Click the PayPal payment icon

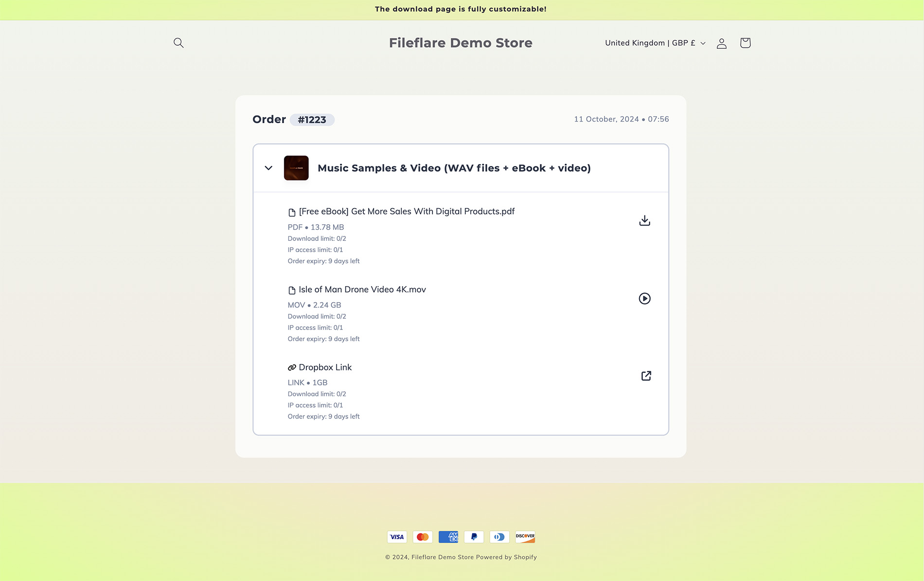[474, 537]
